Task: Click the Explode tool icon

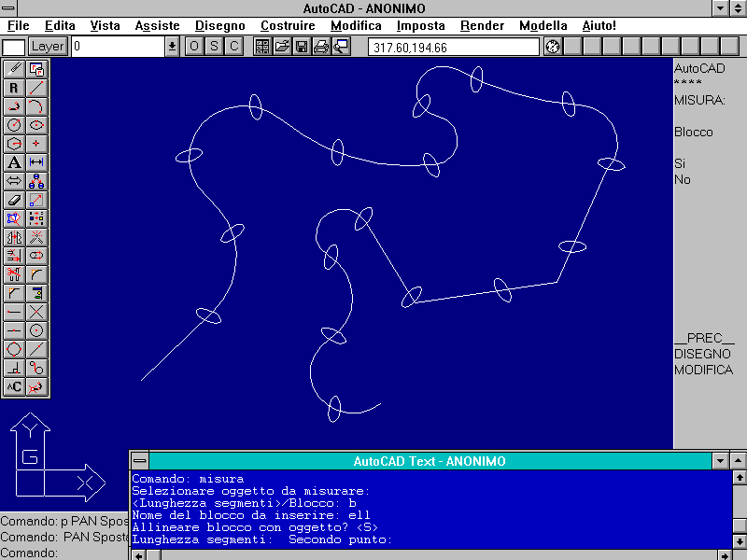Action: tap(36, 237)
